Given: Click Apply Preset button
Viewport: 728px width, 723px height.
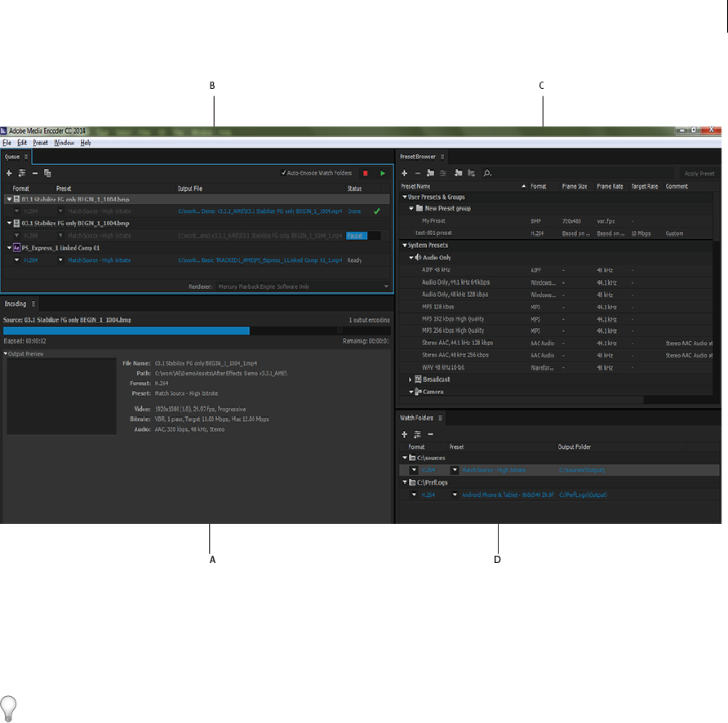Looking at the screenshot, I should pyautogui.click(x=699, y=173).
